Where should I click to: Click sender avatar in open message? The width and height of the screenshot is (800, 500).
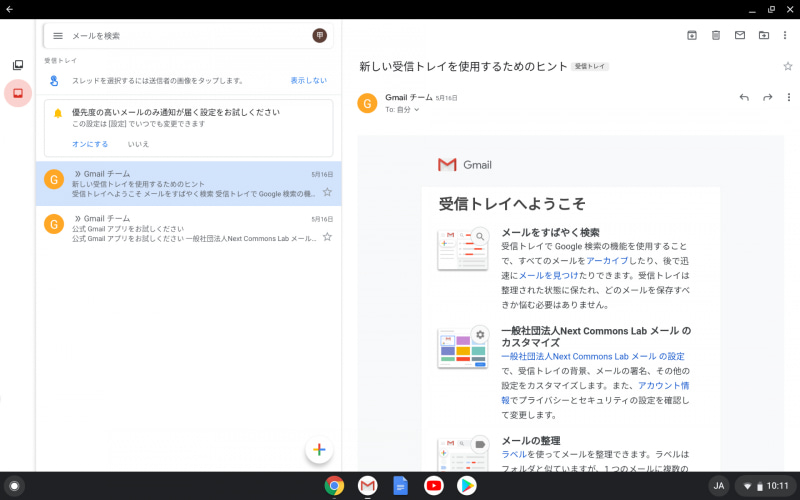[x=367, y=104]
